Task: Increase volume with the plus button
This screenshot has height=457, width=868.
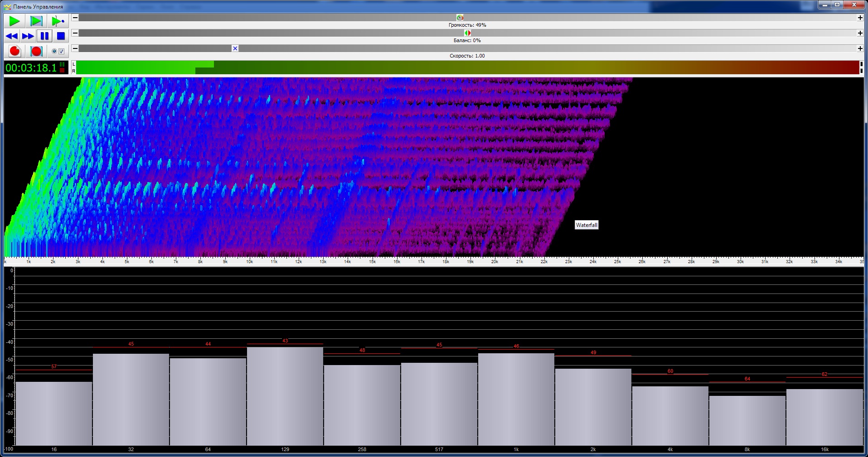Action: coord(860,18)
